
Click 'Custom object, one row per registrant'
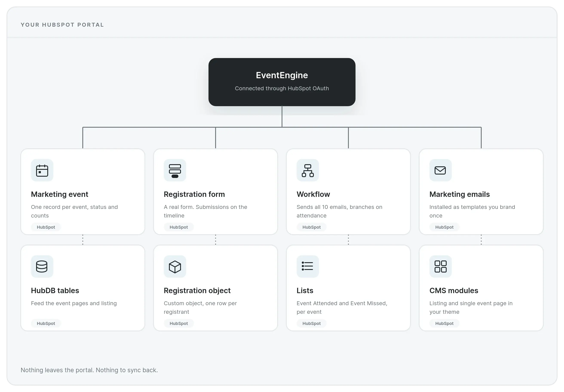pyautogui.click(x=201, y=308)
